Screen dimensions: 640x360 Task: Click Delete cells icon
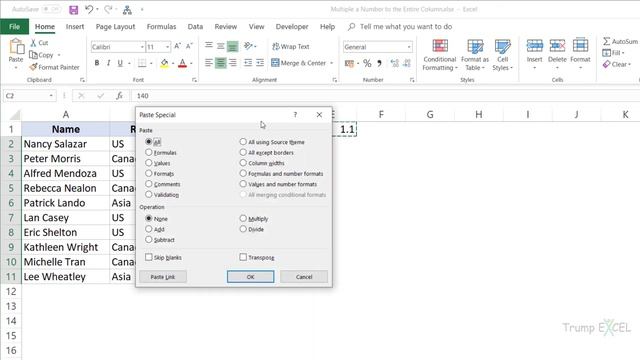tap(557, 46)
